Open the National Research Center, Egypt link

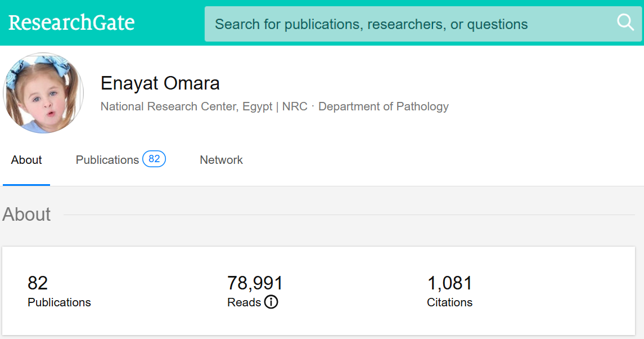pos(186,106)
